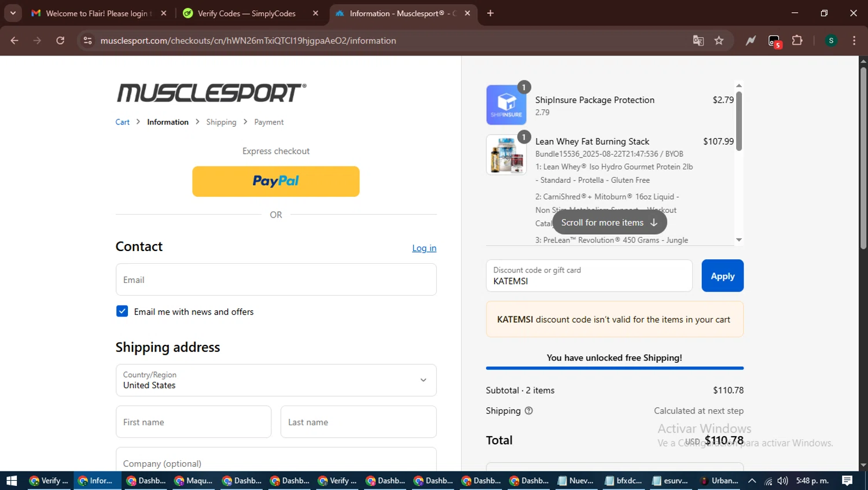Click Scroll for more items button
Screen dimensions: 868x490
coord(609,222)
